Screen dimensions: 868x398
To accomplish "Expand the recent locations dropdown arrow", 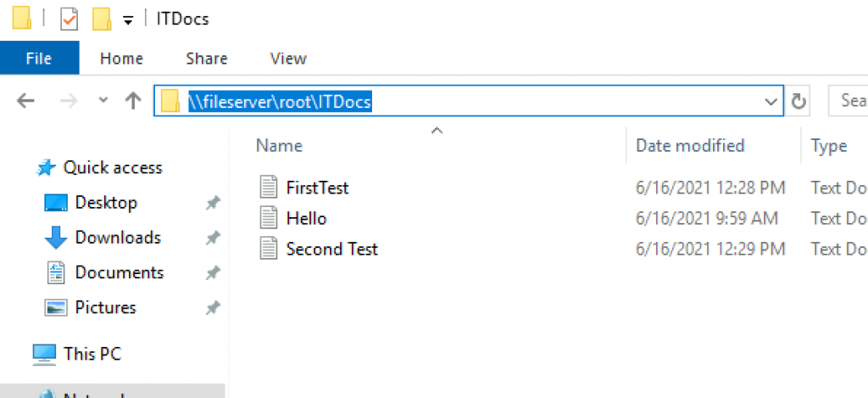I will coord(103,101).
